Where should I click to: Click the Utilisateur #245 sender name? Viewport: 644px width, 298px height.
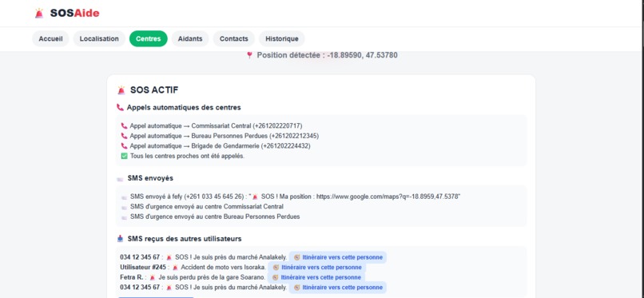tap(143, 267)
